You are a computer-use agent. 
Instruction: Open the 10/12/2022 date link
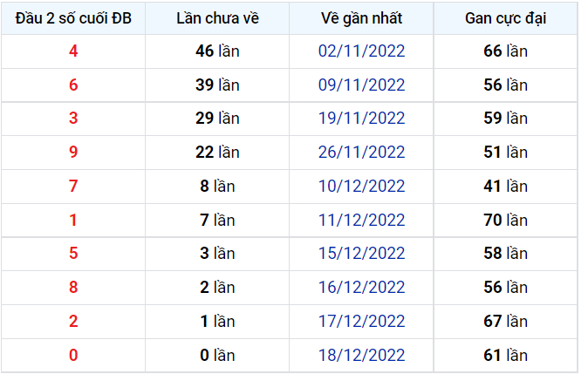[361, 187]
